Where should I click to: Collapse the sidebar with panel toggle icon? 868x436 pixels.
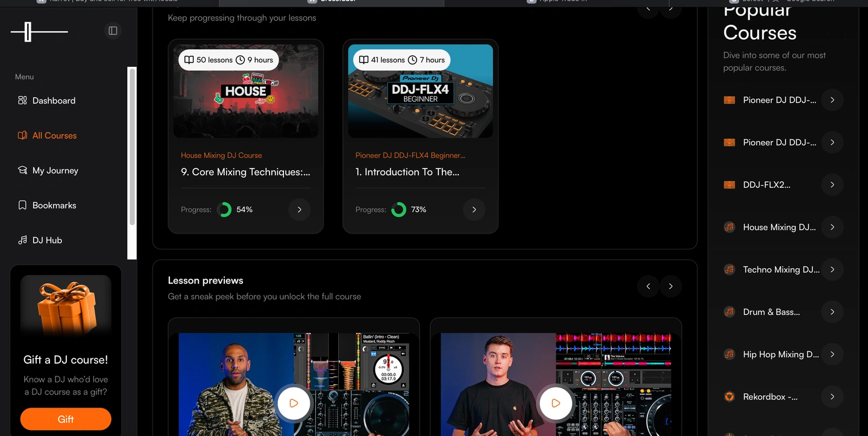click(x=113, y=31)
